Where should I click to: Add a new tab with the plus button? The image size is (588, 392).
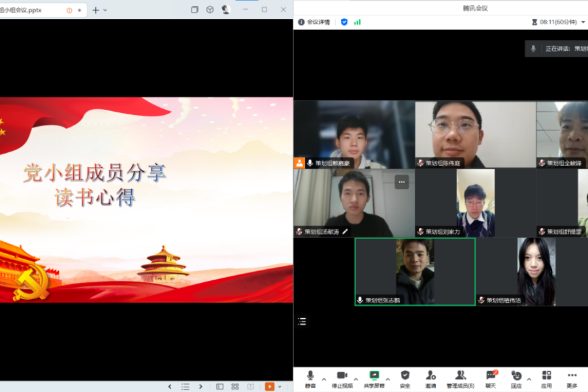click(96, 10)
